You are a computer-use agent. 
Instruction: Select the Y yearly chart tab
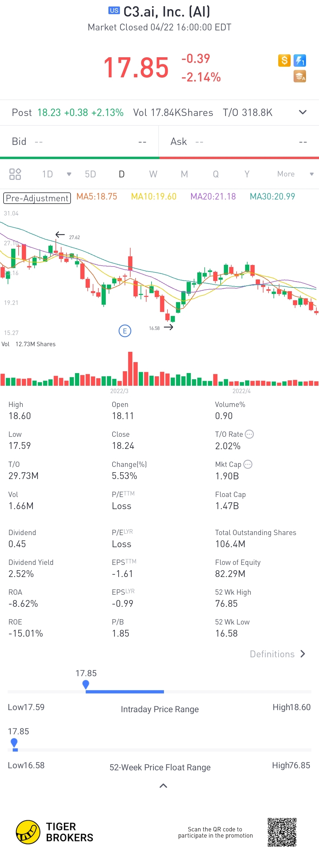coord(247,174)
